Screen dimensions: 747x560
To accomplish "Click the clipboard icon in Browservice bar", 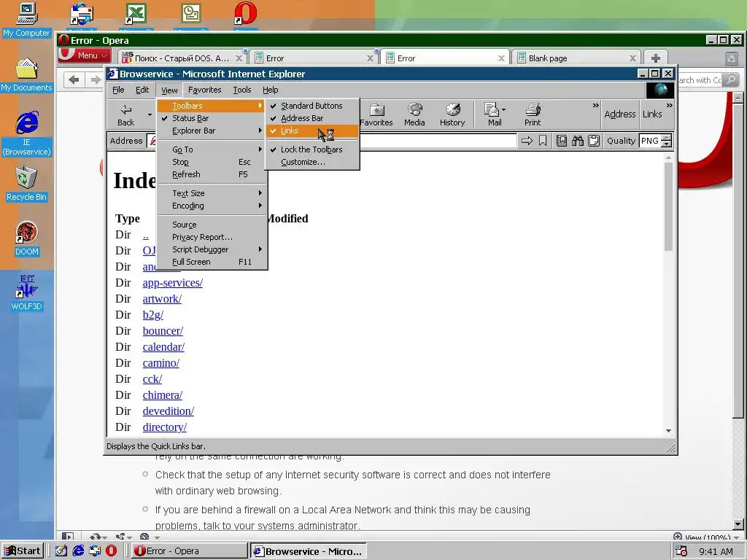I will (594, 141).
